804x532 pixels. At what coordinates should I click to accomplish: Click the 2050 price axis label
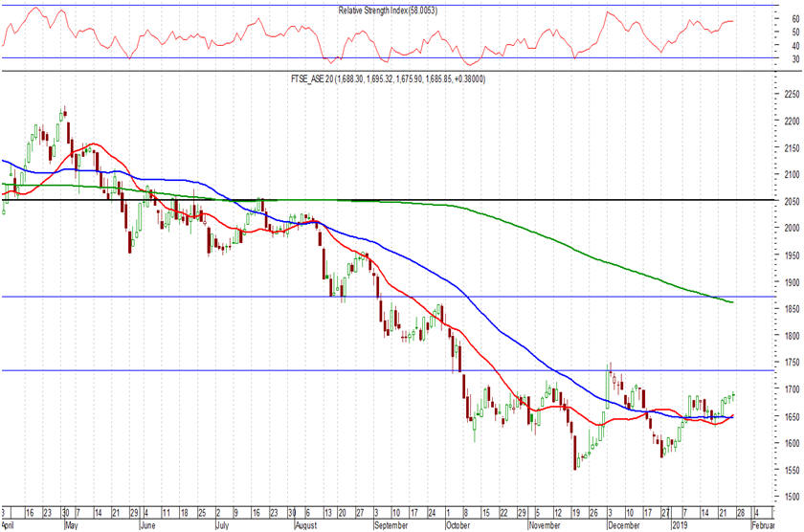coord(792,202)
